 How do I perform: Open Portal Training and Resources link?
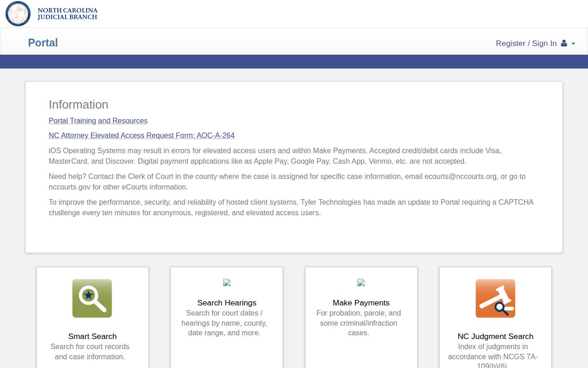tap(98, 121)
